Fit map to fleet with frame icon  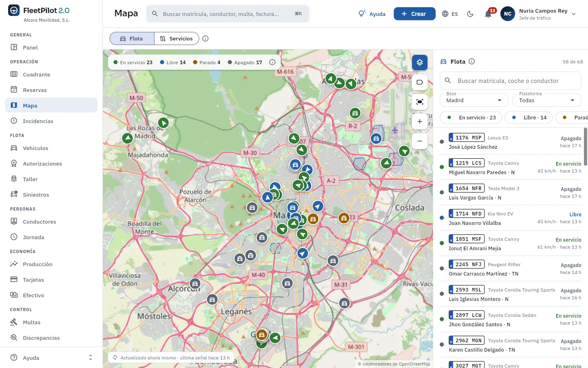click(420, 102)
